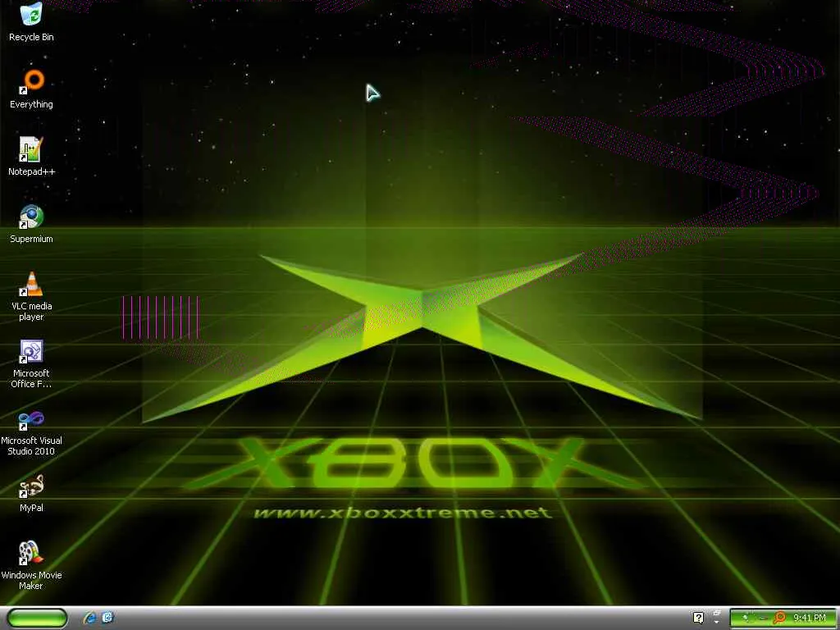Select the Notepad++ desktop shortcut

pos(31,157)
